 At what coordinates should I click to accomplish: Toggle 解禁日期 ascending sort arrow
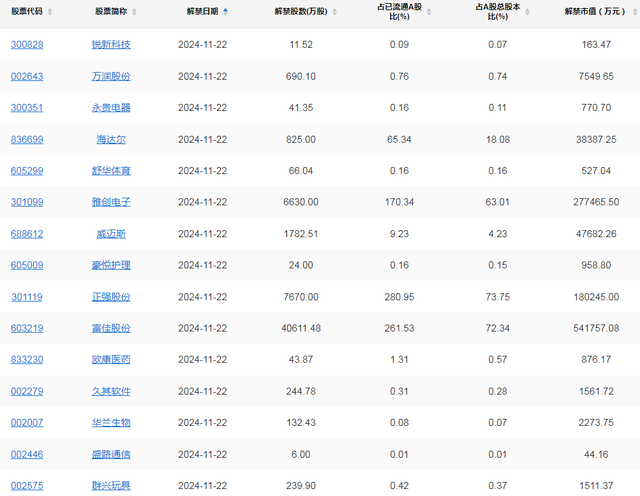225,12
